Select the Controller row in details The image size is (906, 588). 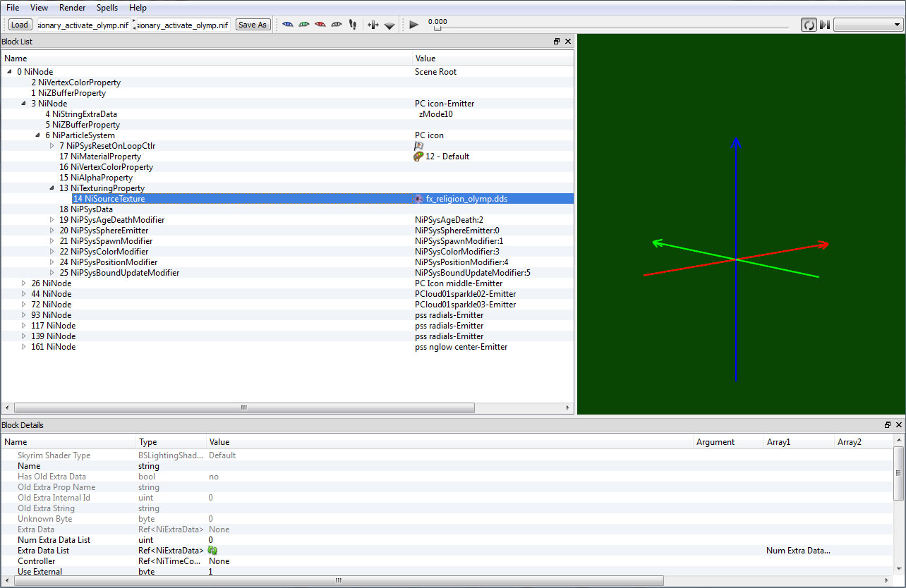click(447, 561)
